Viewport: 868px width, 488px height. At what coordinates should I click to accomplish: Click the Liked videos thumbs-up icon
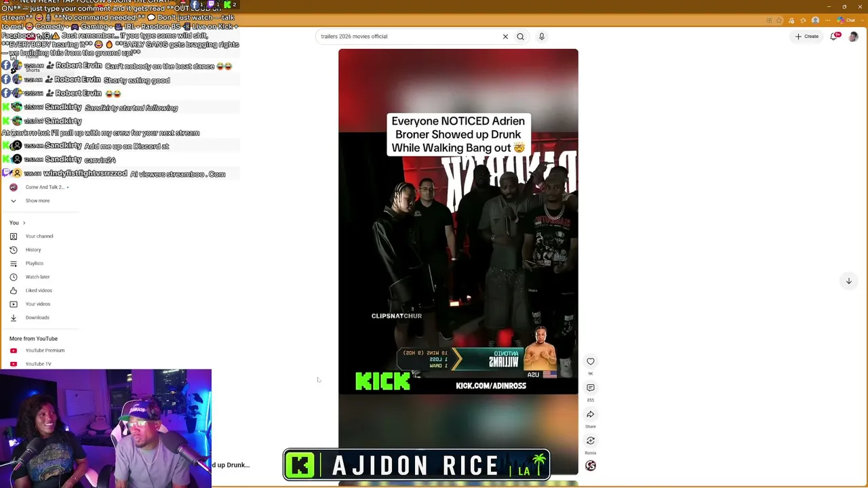pos(14,291)
